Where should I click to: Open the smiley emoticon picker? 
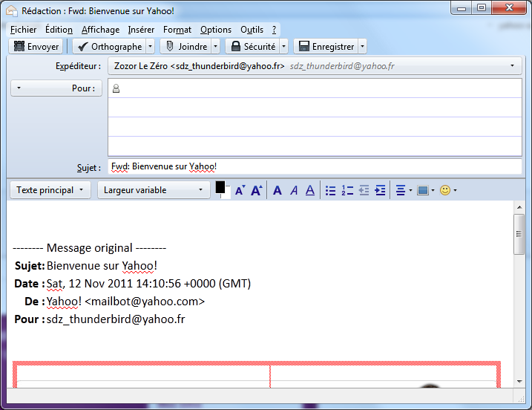point(447,191)
